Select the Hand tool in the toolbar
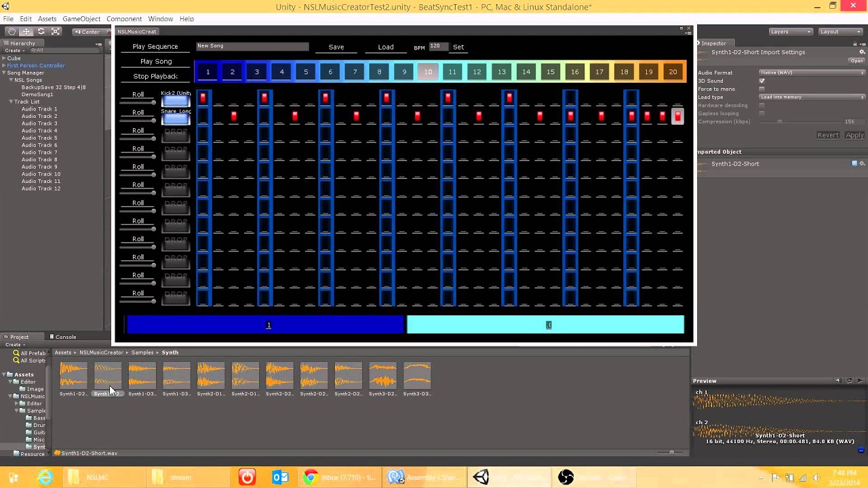 click(x=12, y=31)
